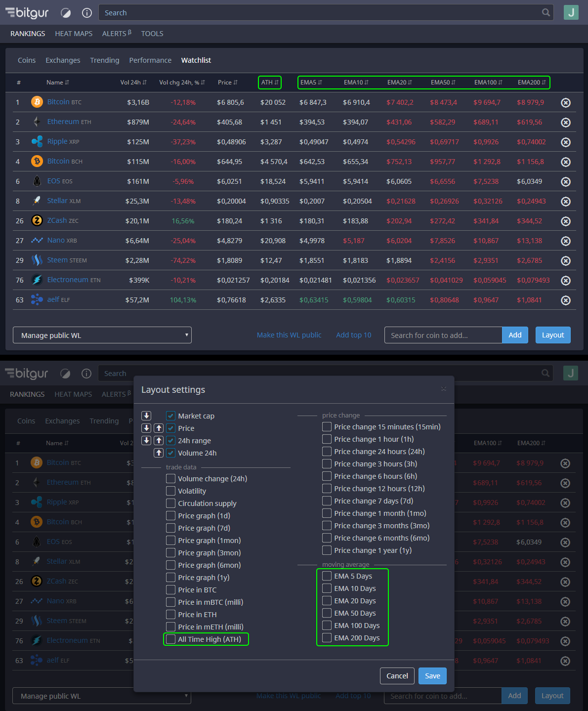Focus the top header Search field
The height and width of the screenshot is (711, 588).
(x=326, y=12)
